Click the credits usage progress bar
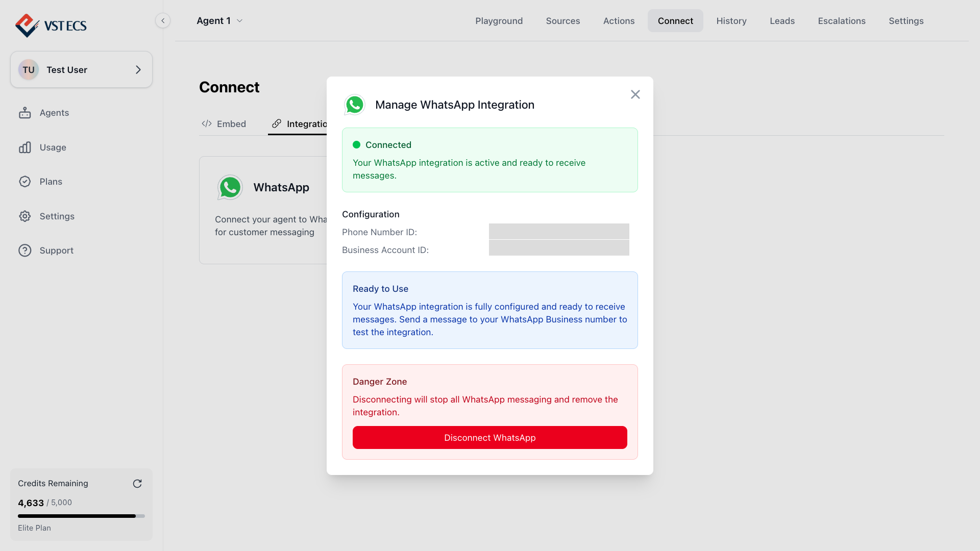 (x=81, y=516)
